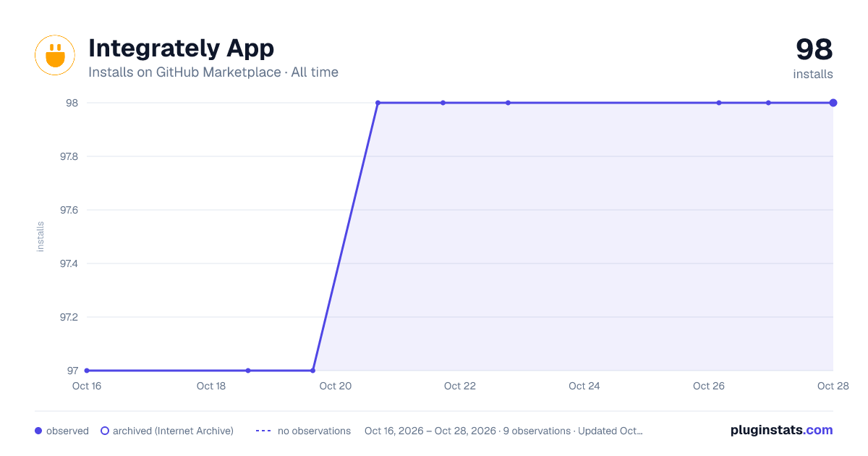
Task: Select the data point at Oct 16
Action: click(x=87, y=371)
